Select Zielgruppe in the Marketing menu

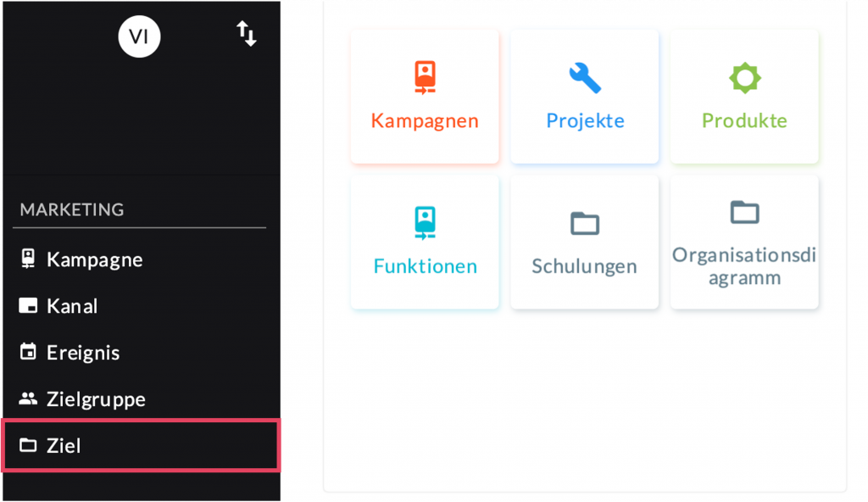pos(96,399)
